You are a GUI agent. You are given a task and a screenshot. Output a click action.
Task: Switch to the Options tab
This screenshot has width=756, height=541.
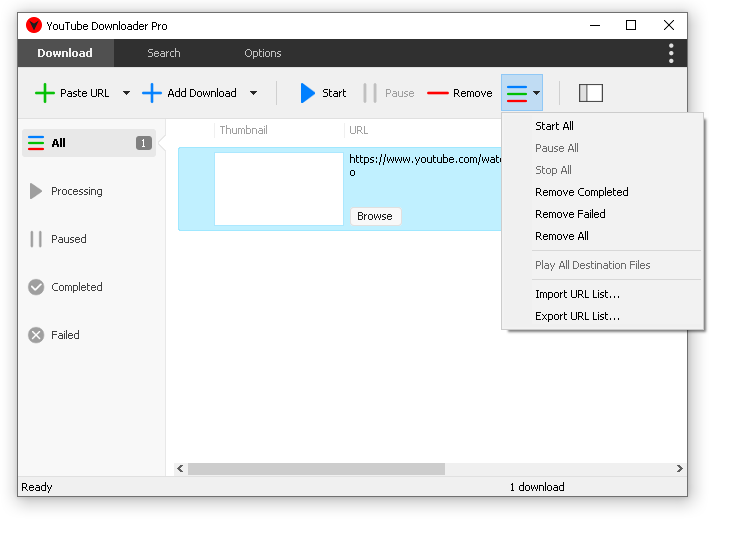pyautogui.click(x=263, y=53)
